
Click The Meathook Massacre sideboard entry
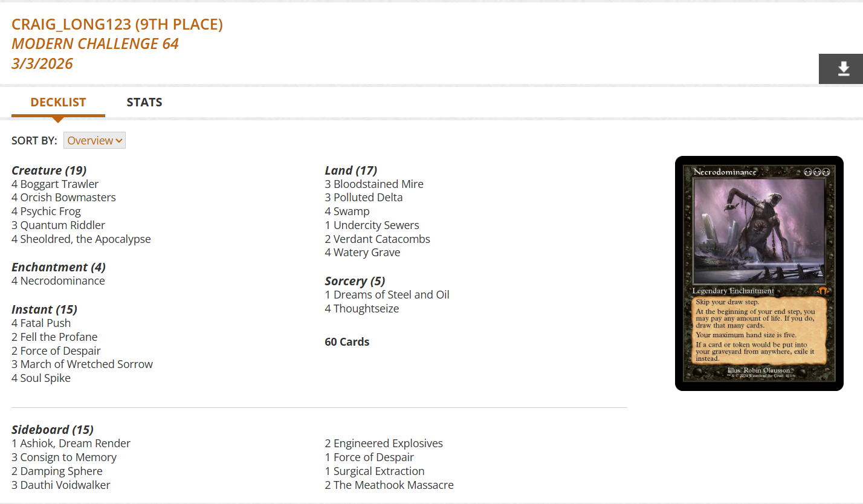pyautogui.click(x=393, y=485)
